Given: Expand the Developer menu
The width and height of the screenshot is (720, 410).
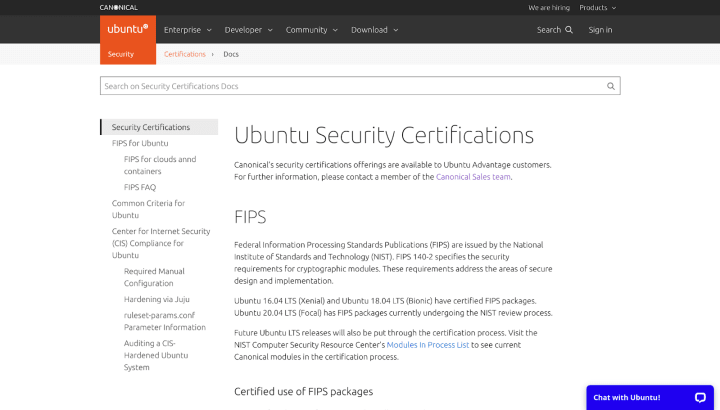Looking at the screenshot, I should click(x=248, y=30).
